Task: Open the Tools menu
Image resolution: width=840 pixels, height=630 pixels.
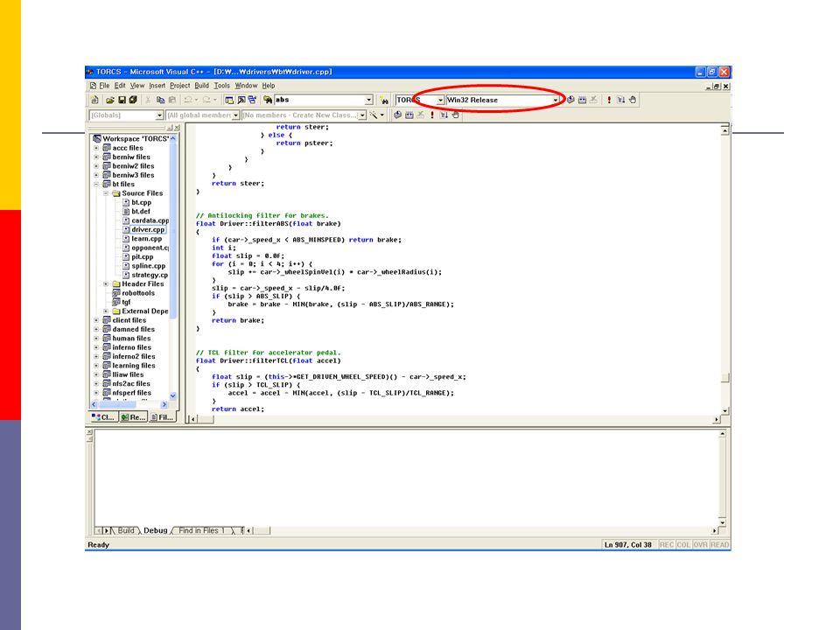Action: [x=221, y=85]
